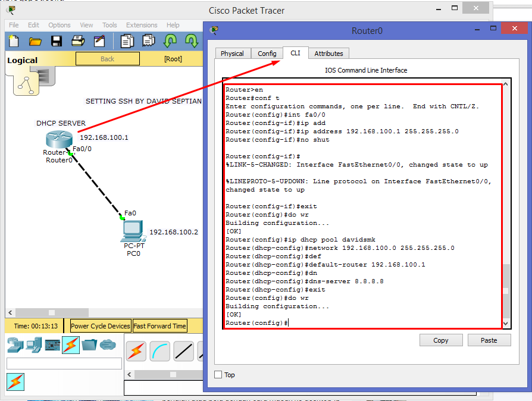Print the topology using the printer icon
The image size is (532, 401).
pyautogui.click(x=76, y=40)
